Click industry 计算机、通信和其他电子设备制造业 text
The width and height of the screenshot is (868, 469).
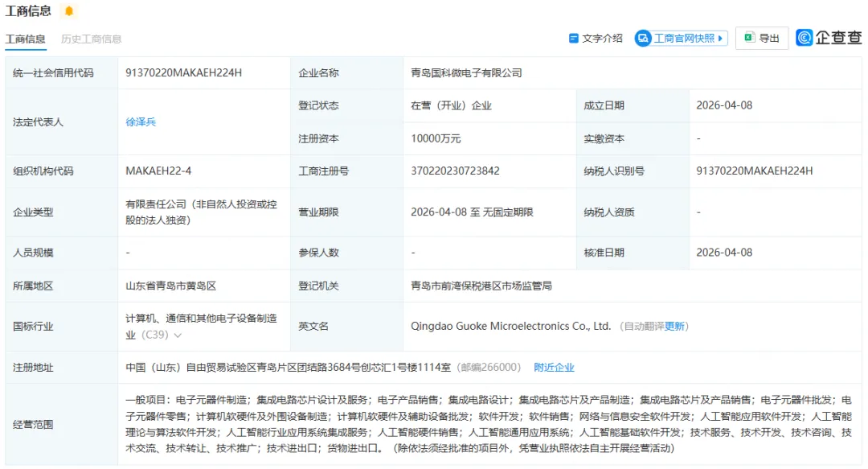tap(201, 327)
